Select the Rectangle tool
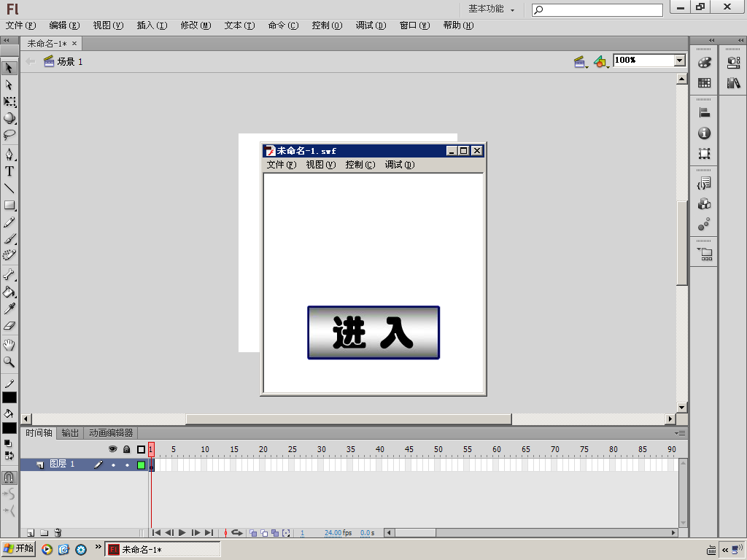The height and width of the screenshot is (560, 747). [x=9, y=205]
